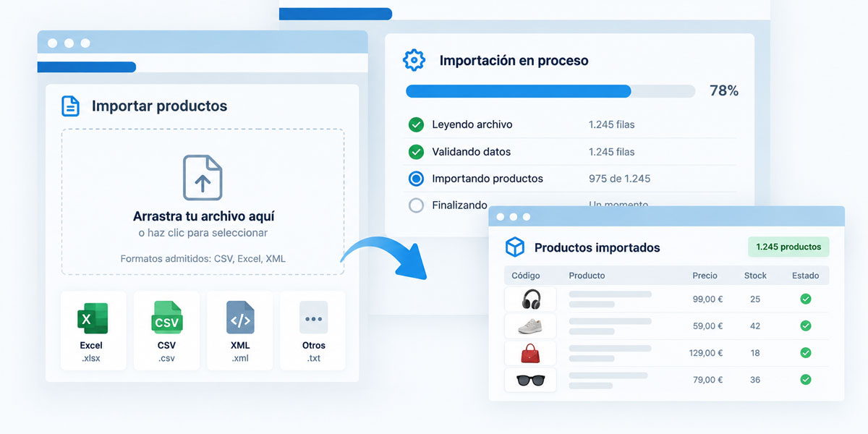The width and height of the screenshot is (868, 434).
Task: Open the sunglasses product thumbnail
Action: [x=530, y=380]
